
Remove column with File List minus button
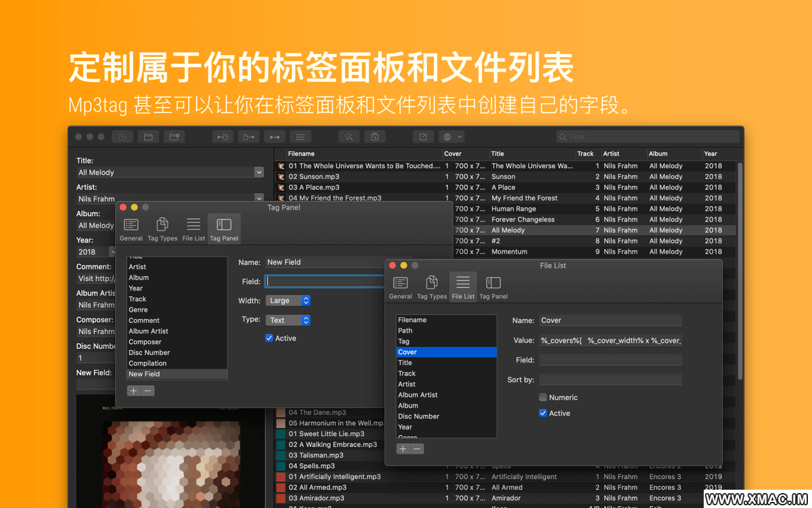click(x=417, y=448)
